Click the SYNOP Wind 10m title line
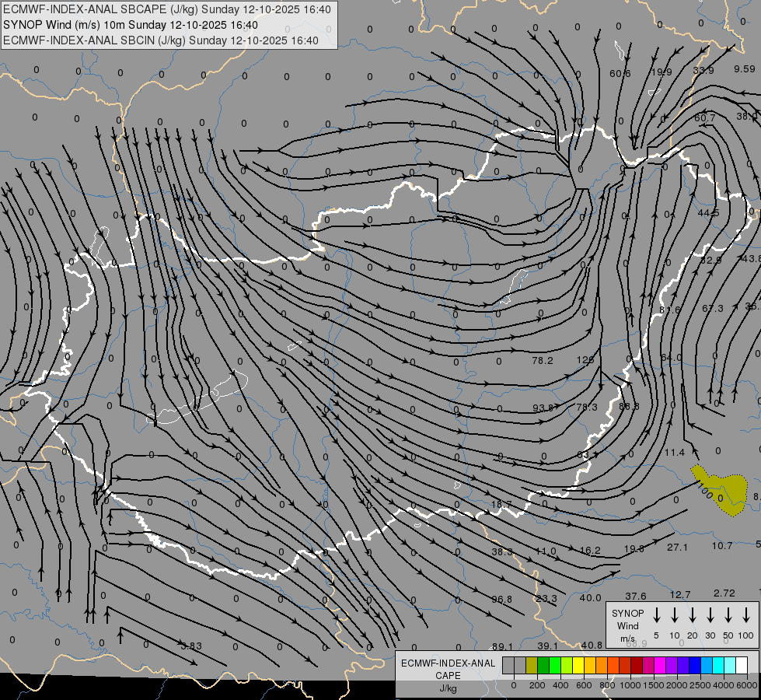 pos(131,25)
